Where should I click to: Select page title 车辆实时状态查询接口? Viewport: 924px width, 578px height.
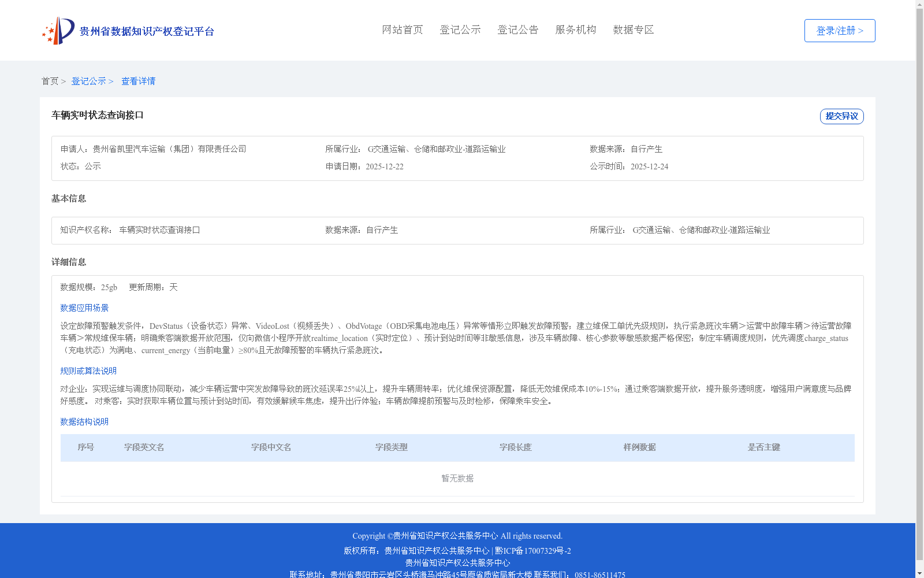[x=98, y=115]
